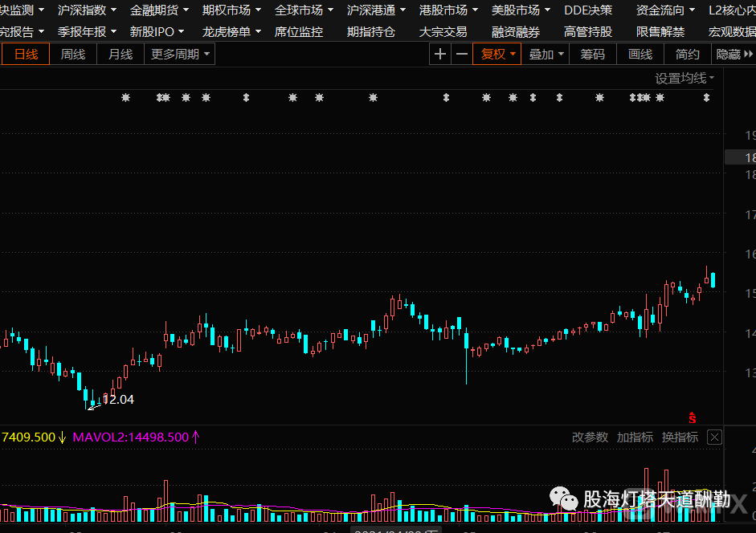Enable 画线 drawing line mode

(x=640, y=54)
